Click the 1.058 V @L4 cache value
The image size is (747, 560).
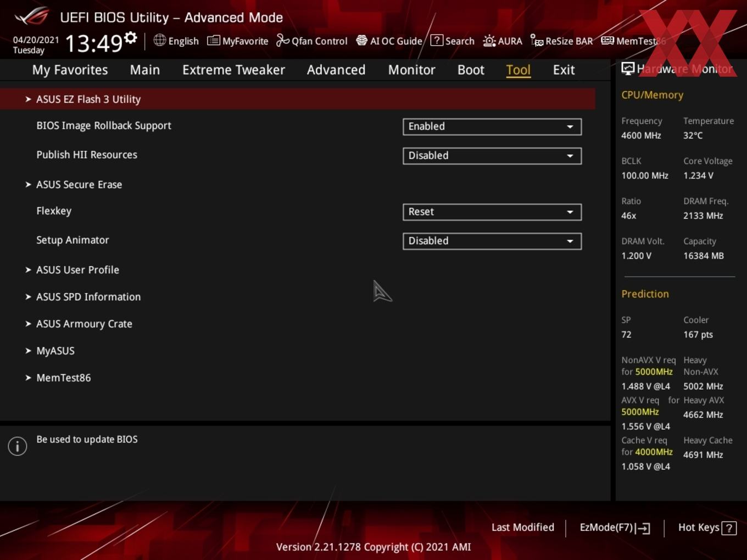645,466
